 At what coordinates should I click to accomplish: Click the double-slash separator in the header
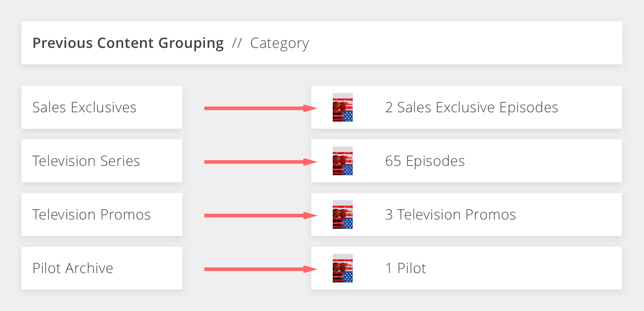[x=236, y=43]
